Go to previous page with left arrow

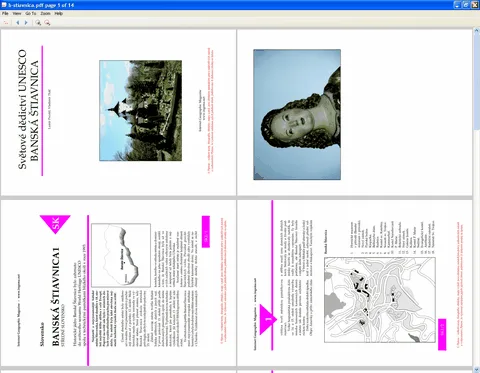(x=18, y=23)
